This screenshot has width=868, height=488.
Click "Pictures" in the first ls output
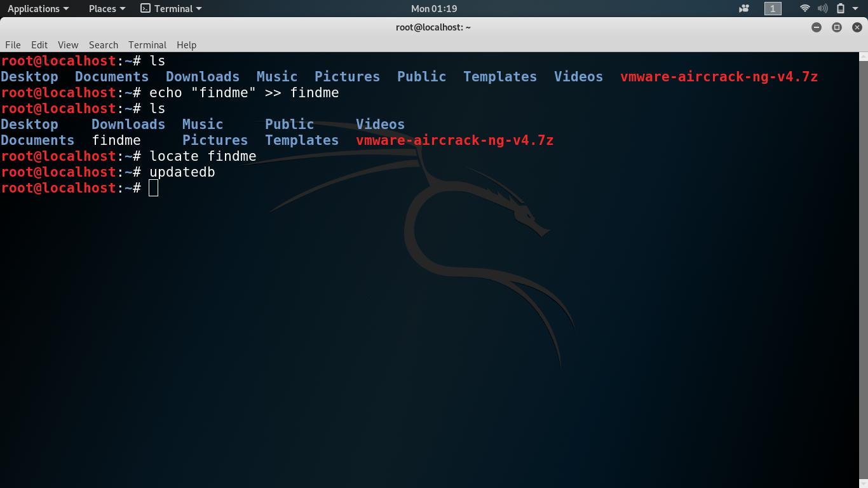click(348, 77)
